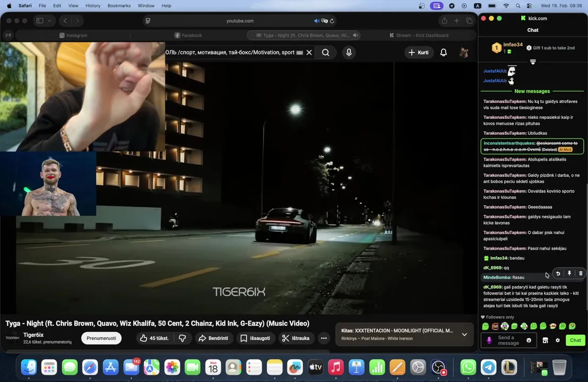Click the Kurti create button
The width and height of the screenshot is (588, 382).
point(419,53)
